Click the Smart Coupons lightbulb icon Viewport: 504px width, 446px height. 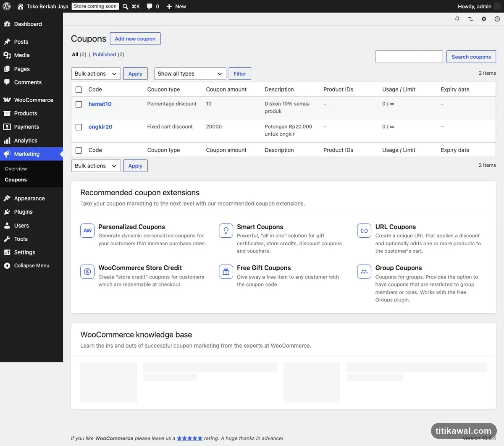(226, 231)
